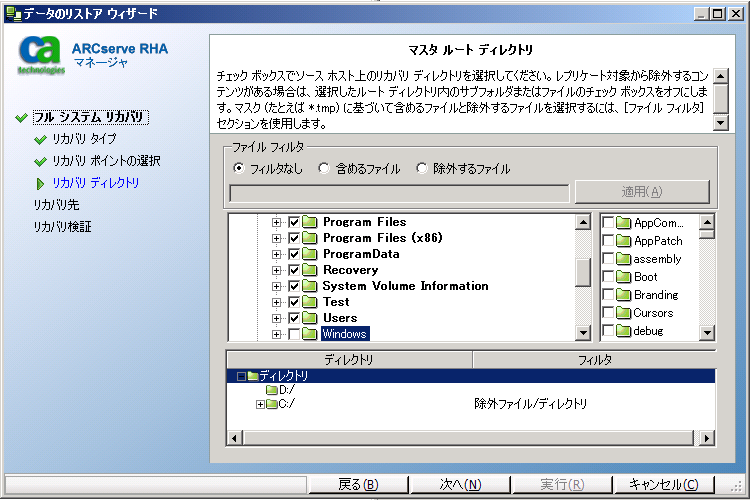Viewport: 750px width, 500px height.
Task: Click the debug folder icon
Action: [x=623, y=331]
